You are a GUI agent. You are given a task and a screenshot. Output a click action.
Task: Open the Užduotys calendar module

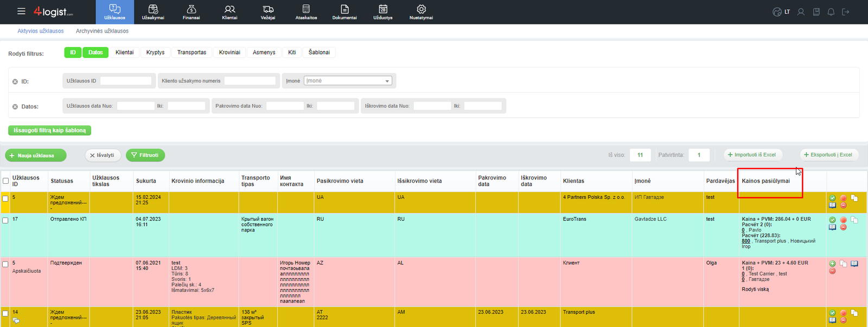[383, 12]
